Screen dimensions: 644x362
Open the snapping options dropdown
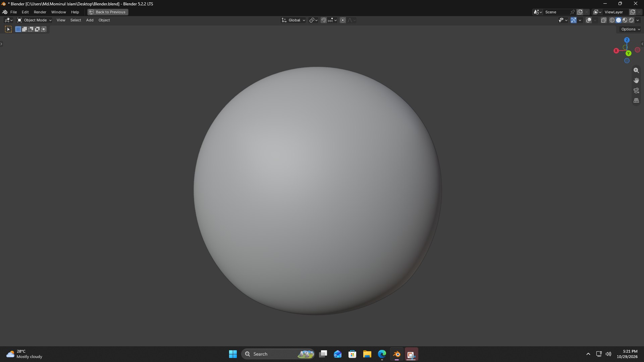click(x=333, y=20)
